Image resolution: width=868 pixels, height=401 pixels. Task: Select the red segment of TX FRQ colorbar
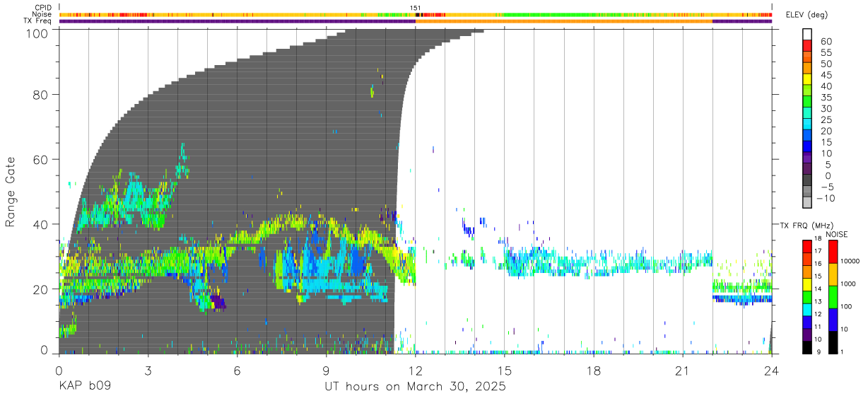point(807,247)
